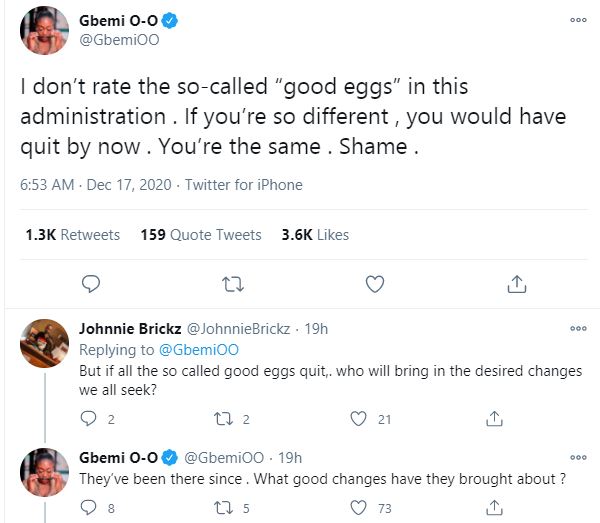600x523 pixels.
Task: Retweet the main "good eggs" tweet
Action: click(x=232, y=284)
